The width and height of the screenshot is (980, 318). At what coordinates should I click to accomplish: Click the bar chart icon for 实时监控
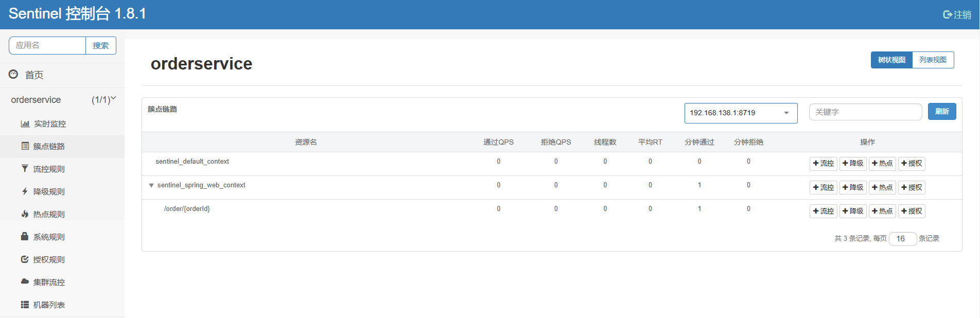click(x=25, y=123)
